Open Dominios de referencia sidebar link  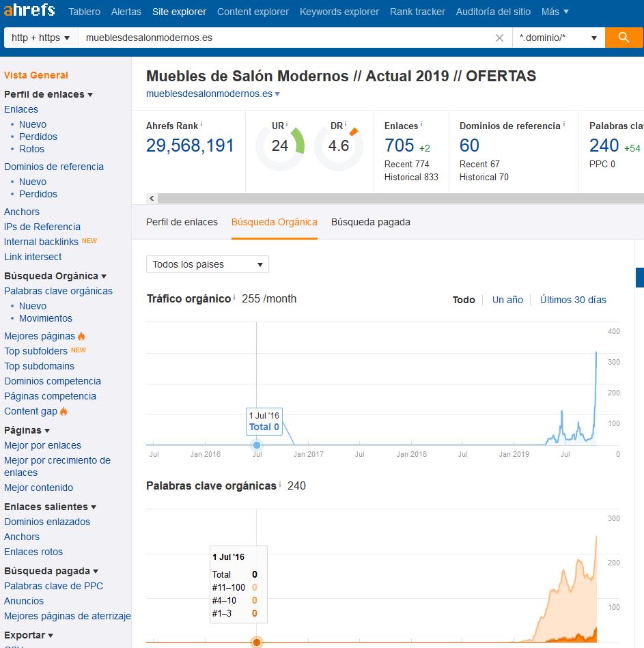[x=54, y=167]
